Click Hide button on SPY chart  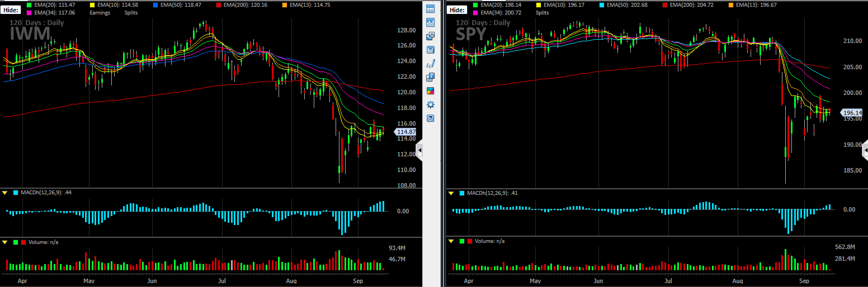tap(457, 10)
